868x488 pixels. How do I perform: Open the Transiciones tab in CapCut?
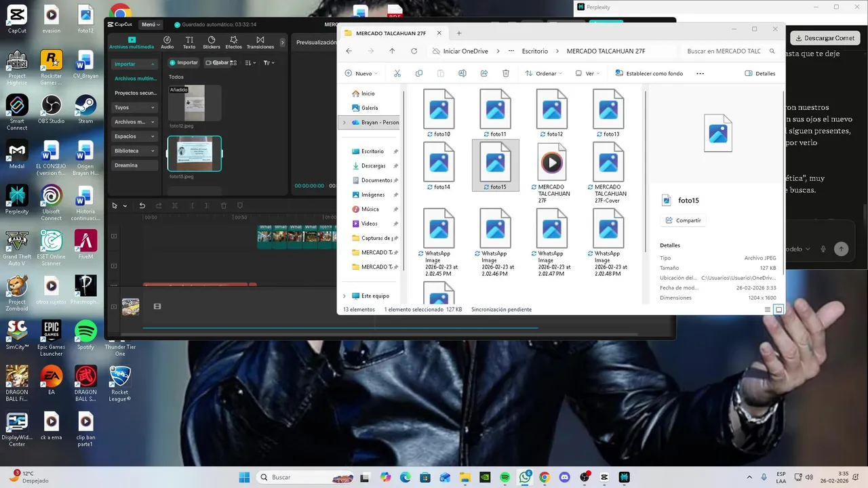[x=260, y=43]
